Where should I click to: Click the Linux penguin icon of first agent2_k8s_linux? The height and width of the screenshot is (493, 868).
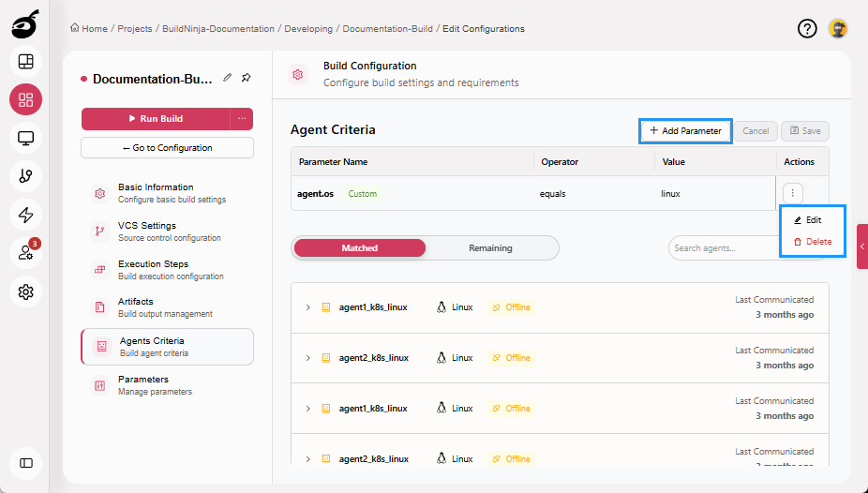[x=441, y=358]
